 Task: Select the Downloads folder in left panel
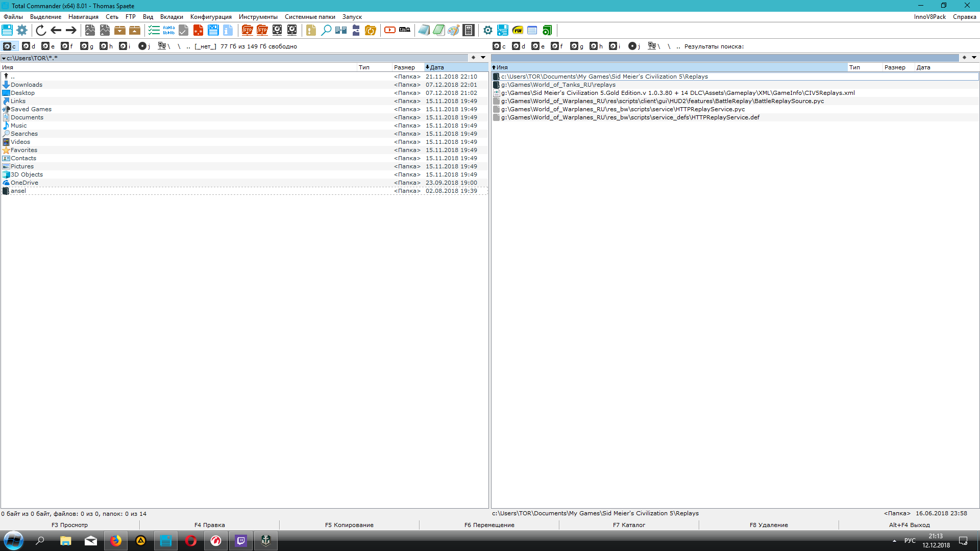click(x=244, y=85)
